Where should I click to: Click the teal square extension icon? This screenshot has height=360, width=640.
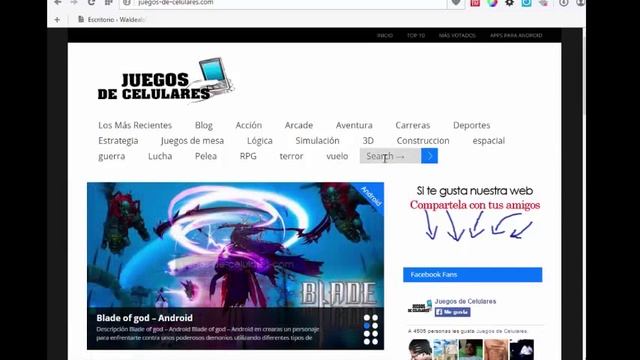tap(527, 3)
